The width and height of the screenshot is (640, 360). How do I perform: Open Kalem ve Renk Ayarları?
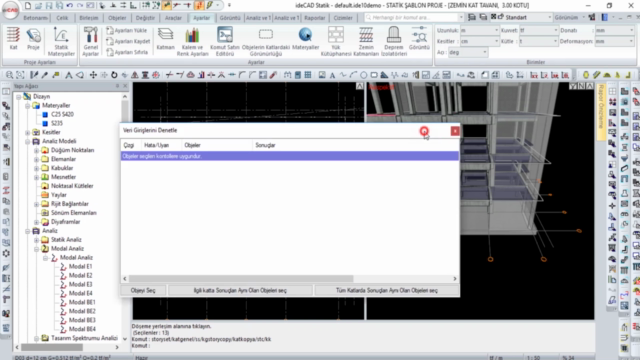click(x=192, y=42)
